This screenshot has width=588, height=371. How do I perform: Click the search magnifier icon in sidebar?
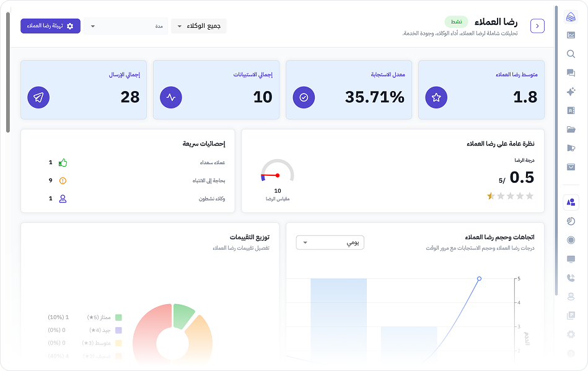click(571, 54)
